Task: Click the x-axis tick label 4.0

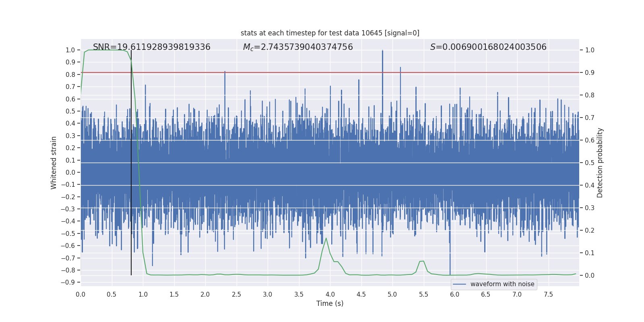Action: pos(330,294)
